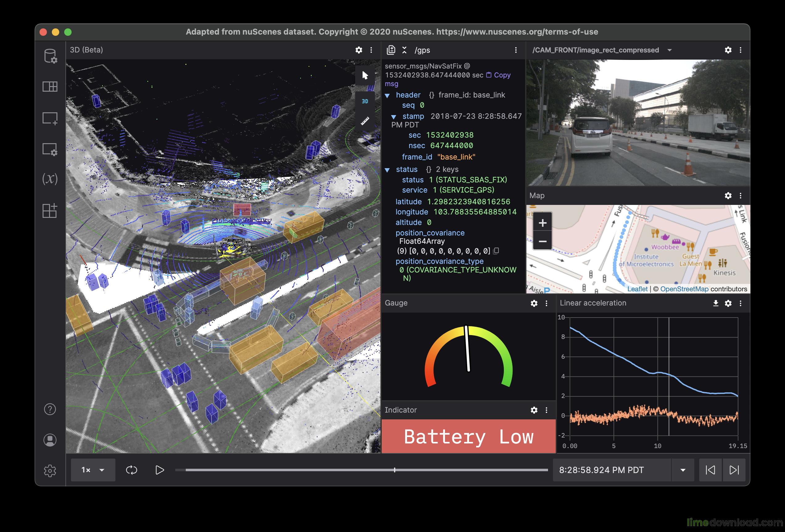
Task: Download Linear acceleration plot data
Action: click(715, 303)
